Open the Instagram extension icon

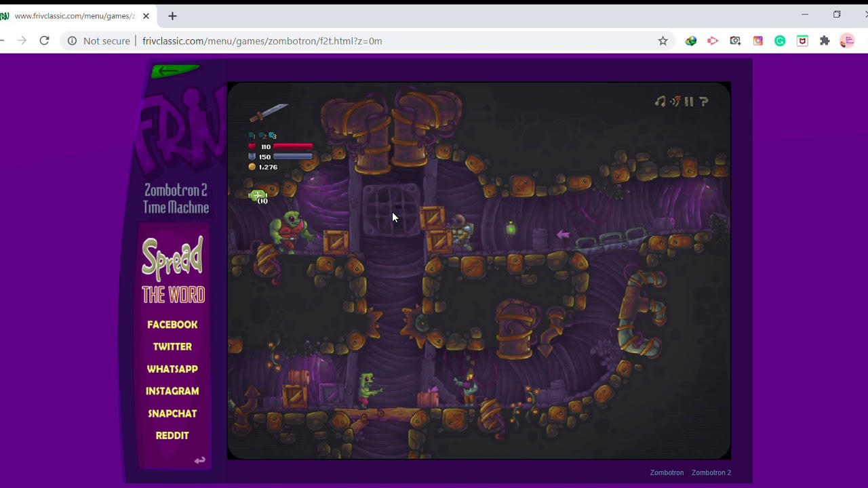click(x=757, y=41)
